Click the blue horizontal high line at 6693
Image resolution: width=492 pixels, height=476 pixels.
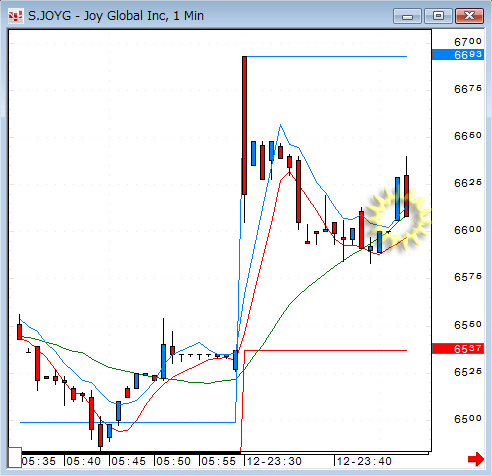327,57
